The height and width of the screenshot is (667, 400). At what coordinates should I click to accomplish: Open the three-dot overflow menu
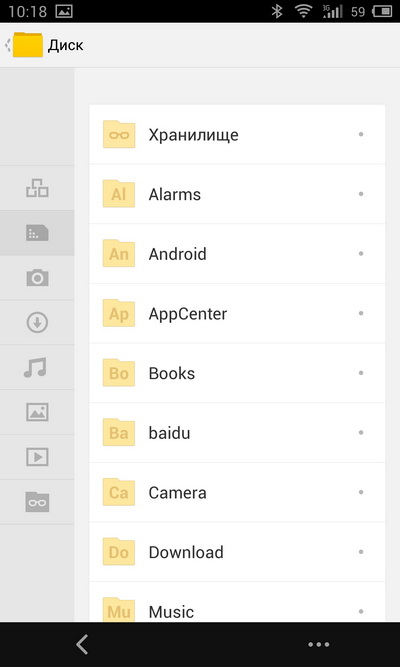[x=319, y=644]
